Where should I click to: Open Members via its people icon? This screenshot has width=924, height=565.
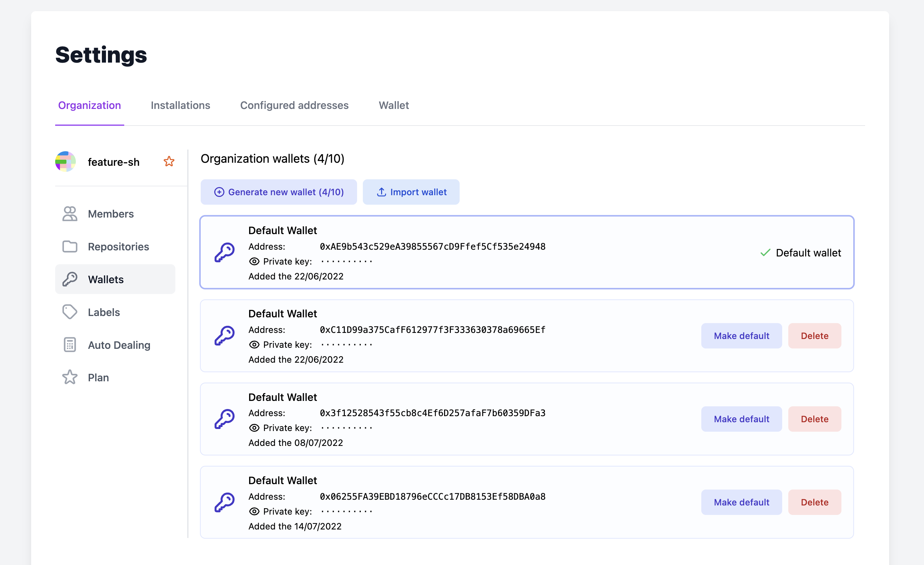point(70,214)
